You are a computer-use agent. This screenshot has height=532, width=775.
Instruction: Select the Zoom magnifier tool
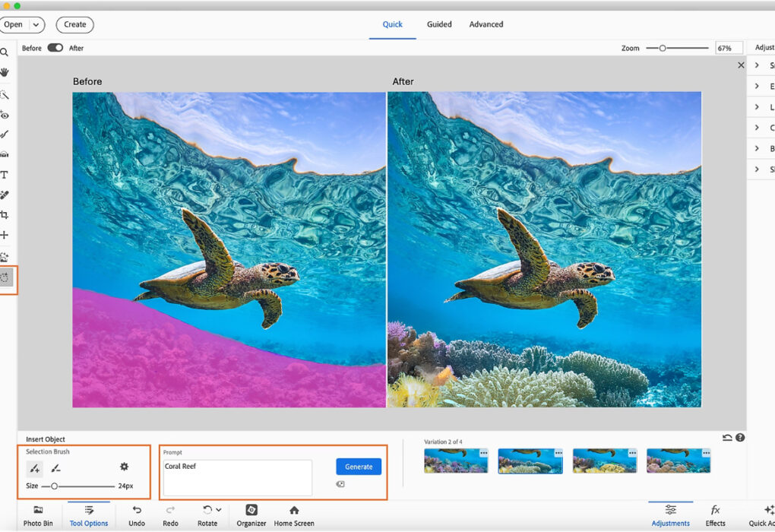click(x=4, y=52)
